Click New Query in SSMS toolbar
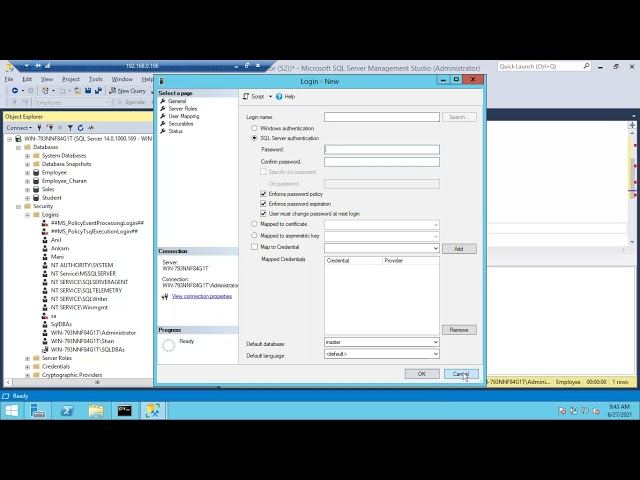The image size is (640, 480). [x=127, y=91]
